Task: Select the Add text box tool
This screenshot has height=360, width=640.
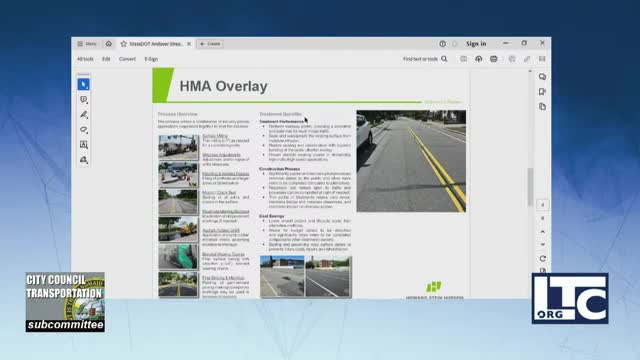Action: click(x=84, y=144)
